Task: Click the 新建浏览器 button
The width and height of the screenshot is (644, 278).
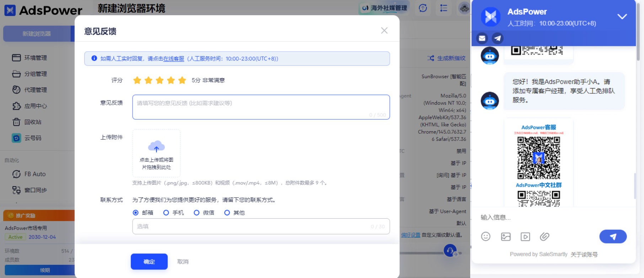Action: [x=37, y=34]
